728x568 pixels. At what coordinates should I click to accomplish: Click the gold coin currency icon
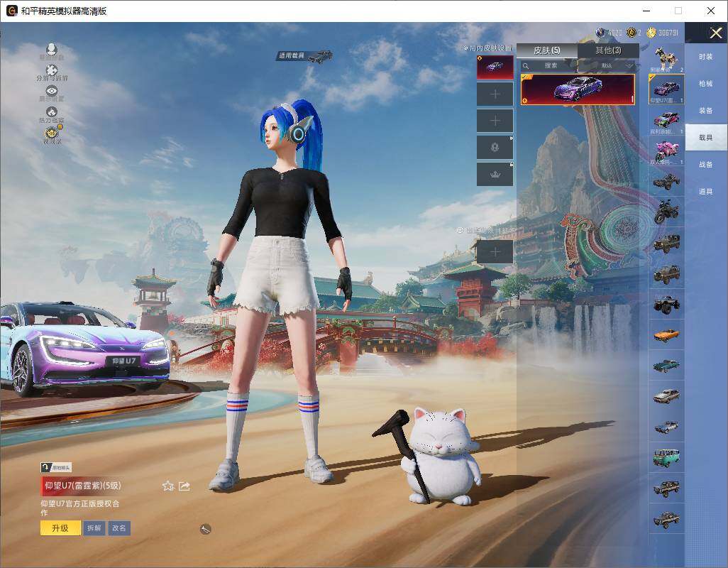tap(651, 33)
